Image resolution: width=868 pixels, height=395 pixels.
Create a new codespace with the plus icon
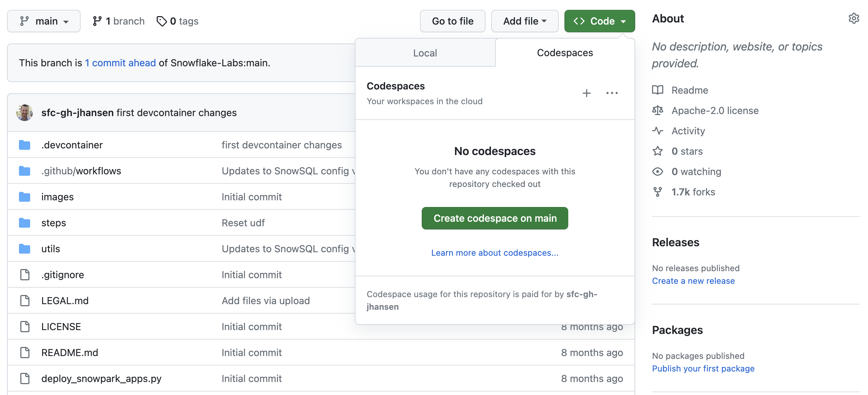[586, 93]
